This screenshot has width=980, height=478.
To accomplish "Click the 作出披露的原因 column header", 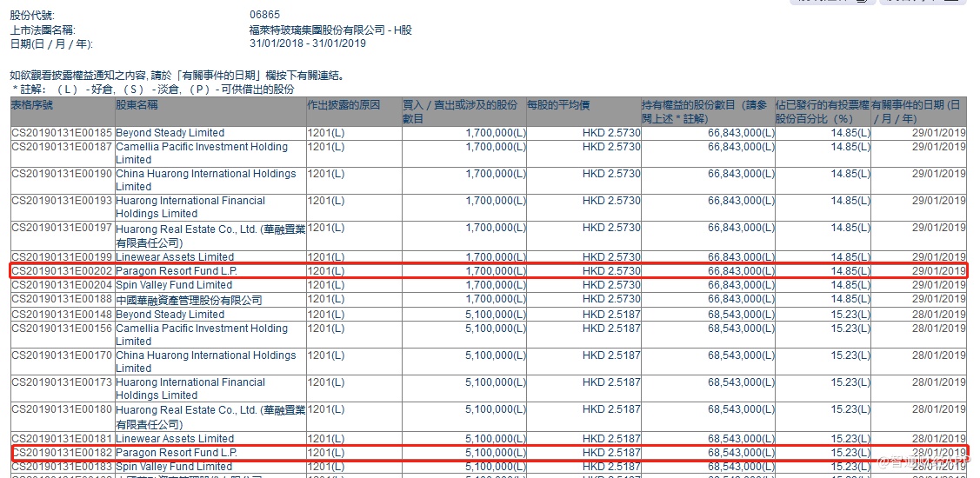I will (x=344, y=105).
